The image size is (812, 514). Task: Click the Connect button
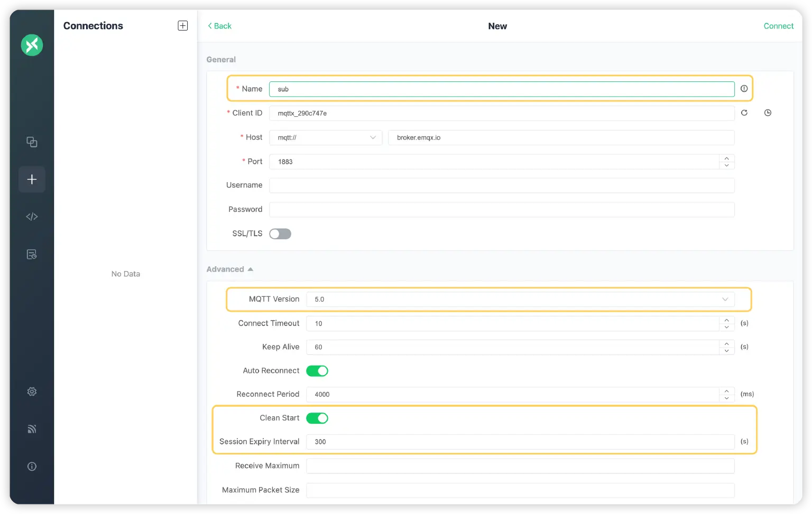click(778, 26)
